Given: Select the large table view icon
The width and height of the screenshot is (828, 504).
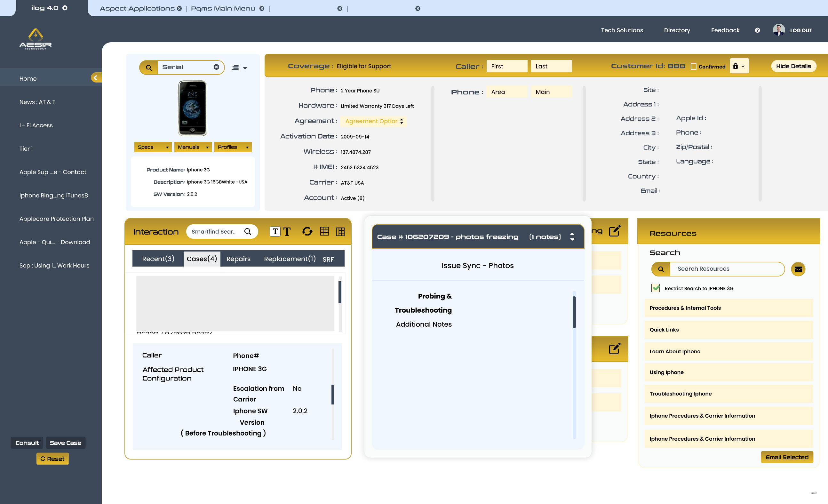Looking at the screenshot, I should point(340,231).
